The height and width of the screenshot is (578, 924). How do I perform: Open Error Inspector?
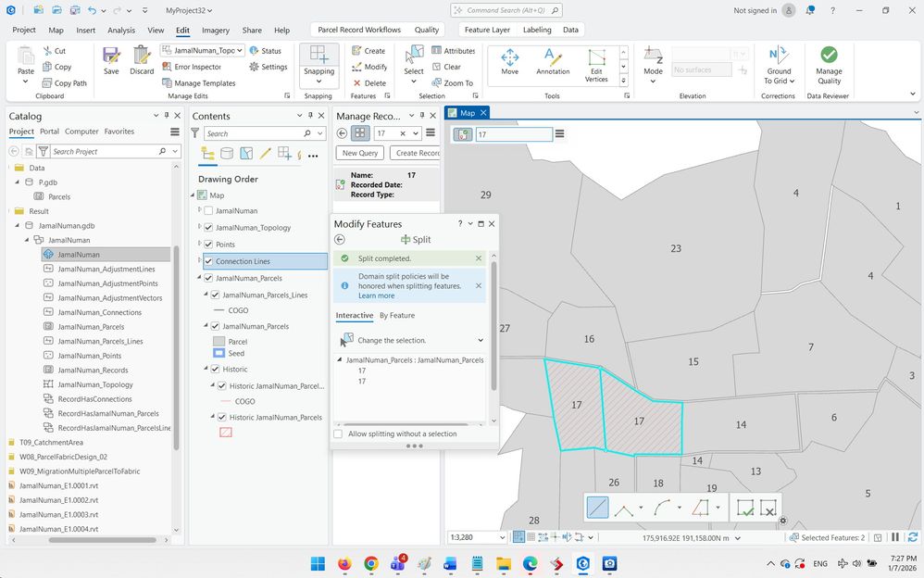point(192,67)
